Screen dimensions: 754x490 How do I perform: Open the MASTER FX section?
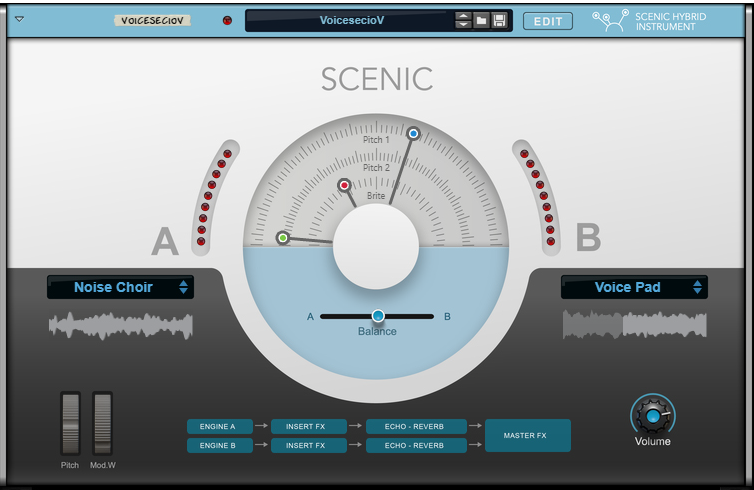point(528,435)
